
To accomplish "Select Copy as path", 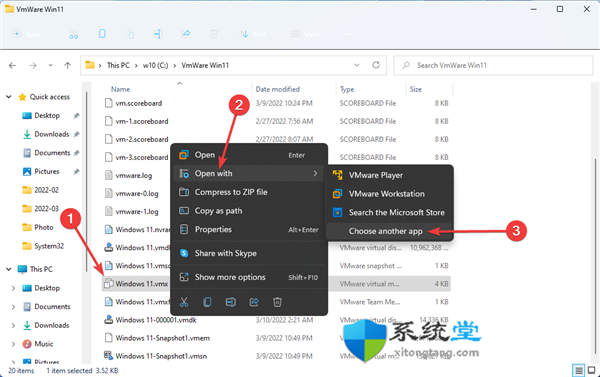I will point(249,211).
